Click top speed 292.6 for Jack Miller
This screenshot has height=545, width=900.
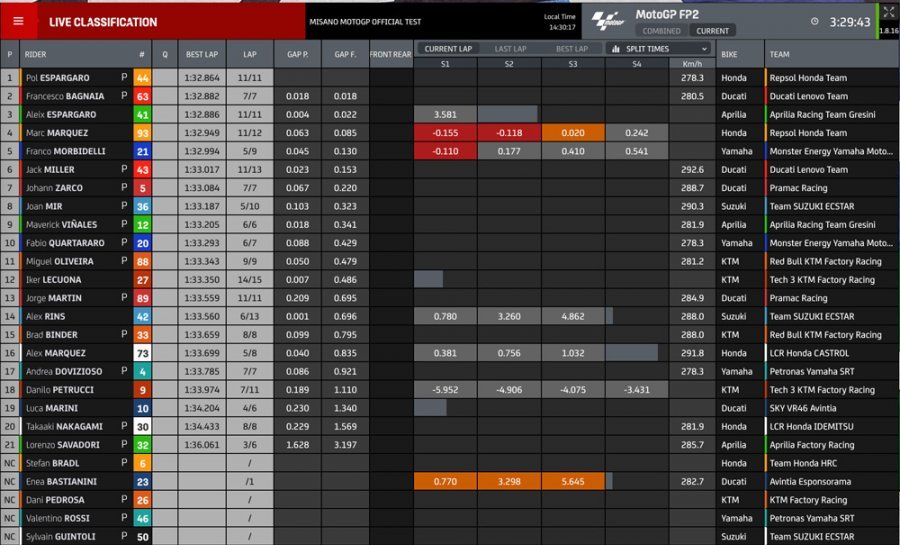(x=692, y=170)
